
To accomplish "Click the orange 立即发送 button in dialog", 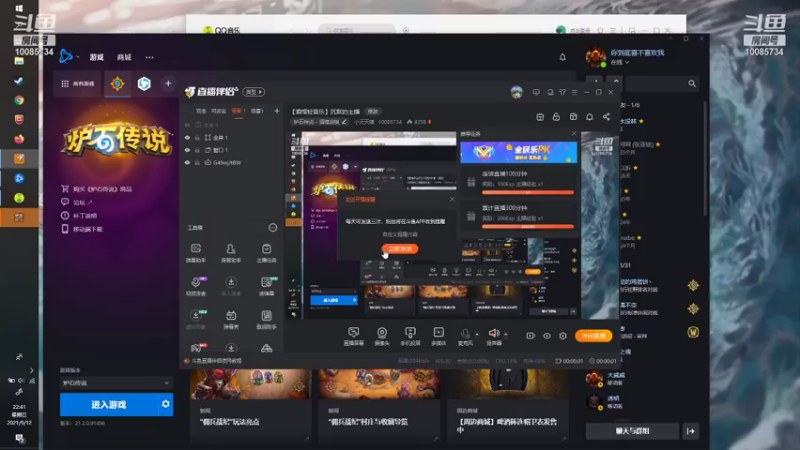I will pos(400,248).
